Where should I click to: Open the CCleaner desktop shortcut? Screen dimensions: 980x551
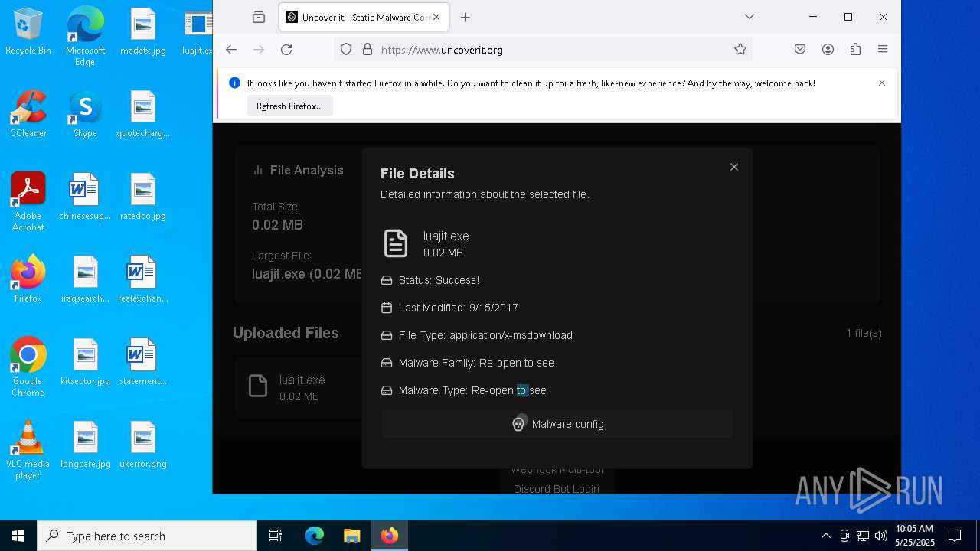pyautogui.click(x=28, y=114)
